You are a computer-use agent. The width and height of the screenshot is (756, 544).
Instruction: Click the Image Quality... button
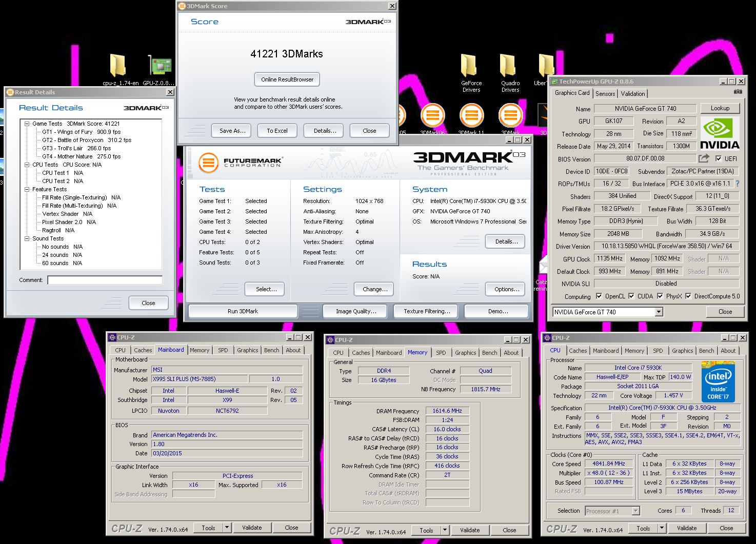click(x=356, y=311)
